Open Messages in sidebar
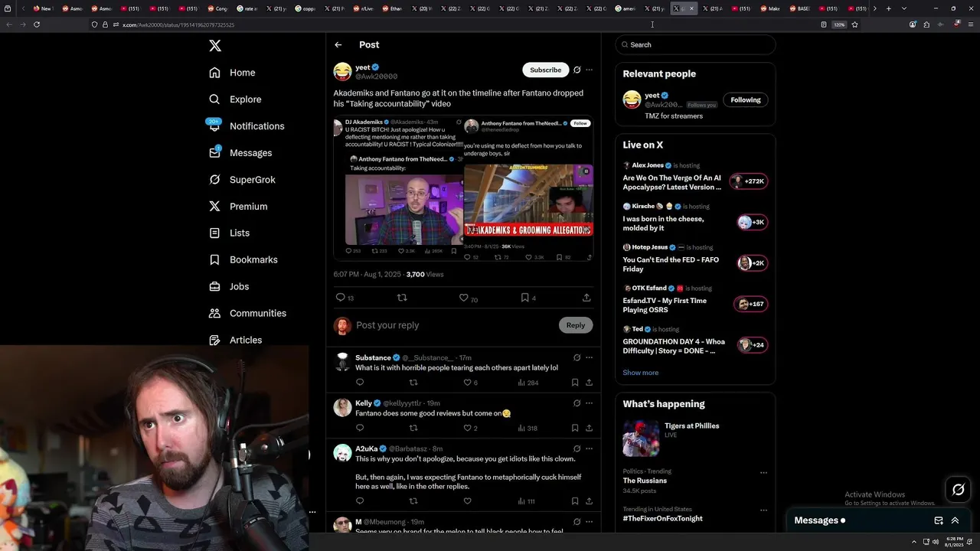Image resolution: width=980 pixels, height=551 pixels. [x=240, y=153]
